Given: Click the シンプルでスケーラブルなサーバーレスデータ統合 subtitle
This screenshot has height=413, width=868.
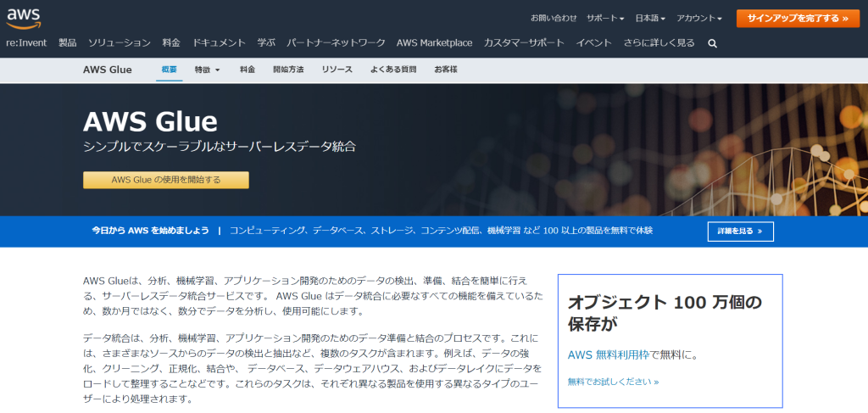Looking at the screenshot, I should pos(220,147).
